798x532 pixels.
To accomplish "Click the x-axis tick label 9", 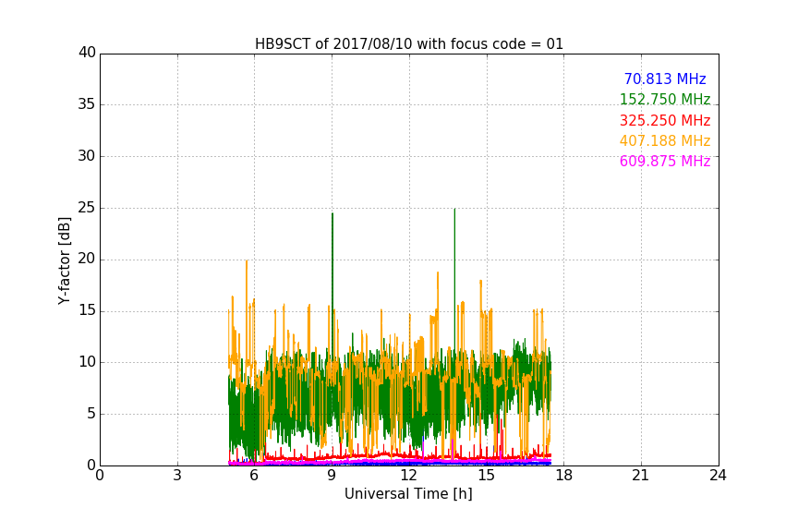I will click(332, 476).
